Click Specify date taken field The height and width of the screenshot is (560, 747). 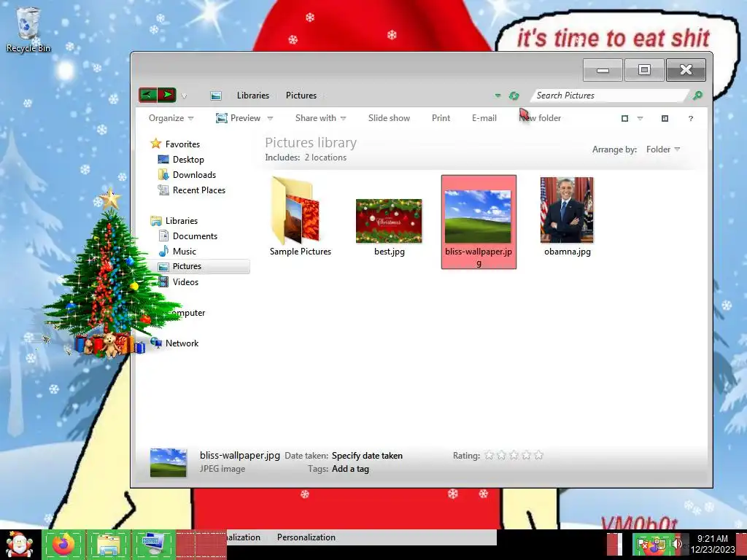[367, 455]
